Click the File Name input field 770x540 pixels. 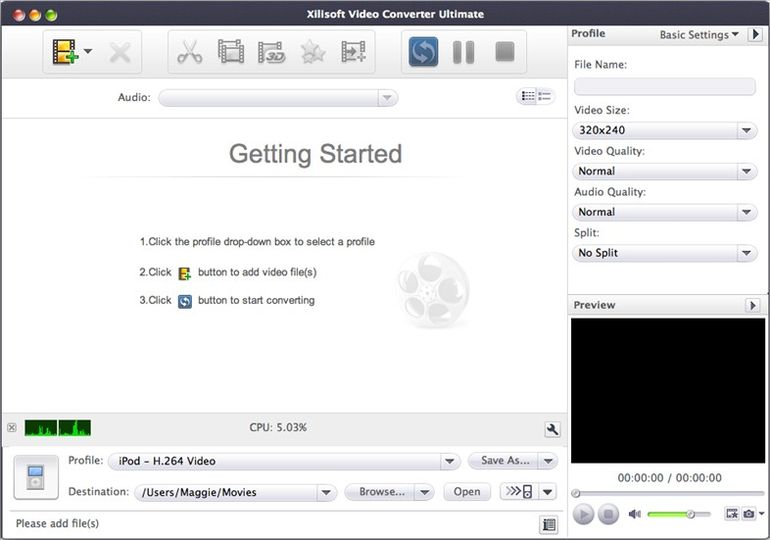664,86
